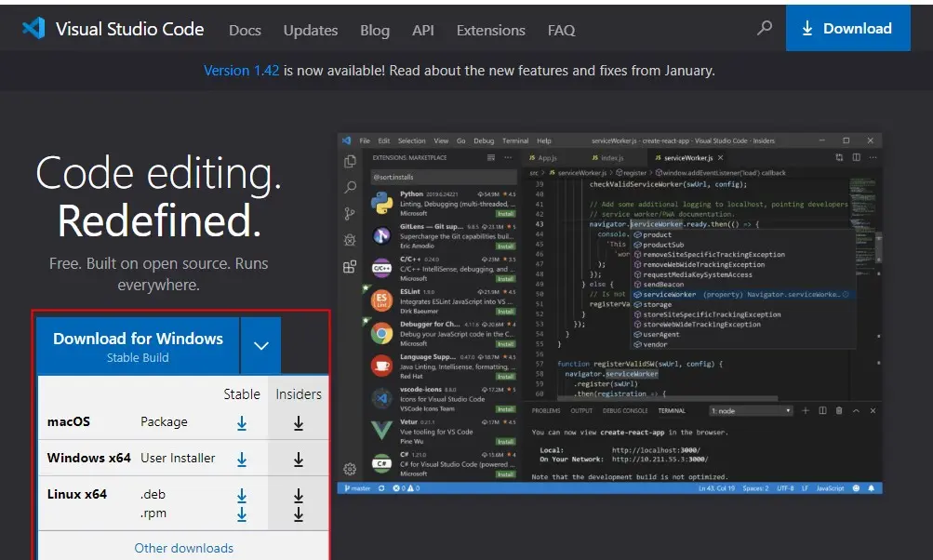Open Source Control icon in activity bar
Screen dimensions: 933x560
point(350,214)
